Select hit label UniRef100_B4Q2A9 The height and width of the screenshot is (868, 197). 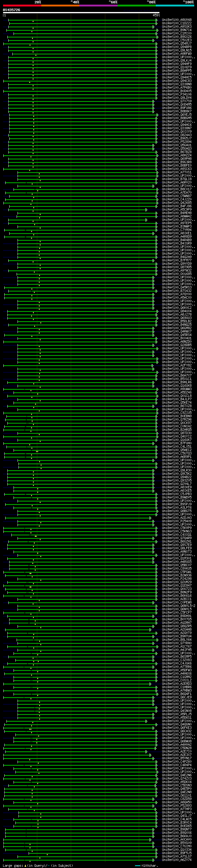click(x=177, y=257)
